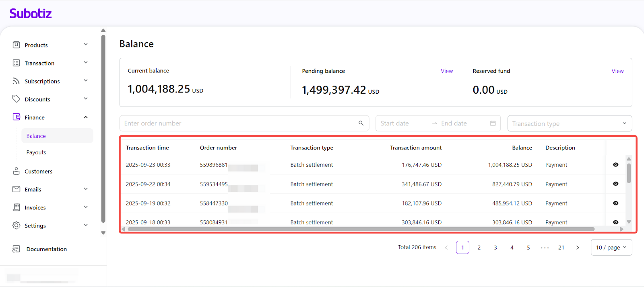Click the Products sidebar icon

pos(16,45)
